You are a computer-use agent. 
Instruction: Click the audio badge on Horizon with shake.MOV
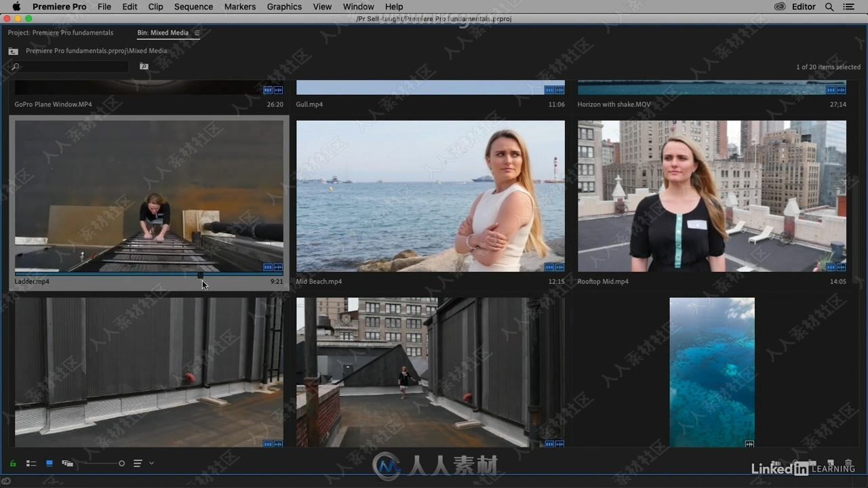[841, 89]
